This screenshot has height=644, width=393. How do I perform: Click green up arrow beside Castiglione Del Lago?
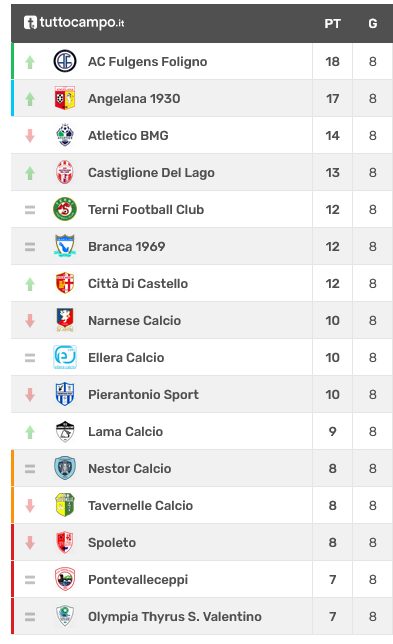tap(30, 173)
